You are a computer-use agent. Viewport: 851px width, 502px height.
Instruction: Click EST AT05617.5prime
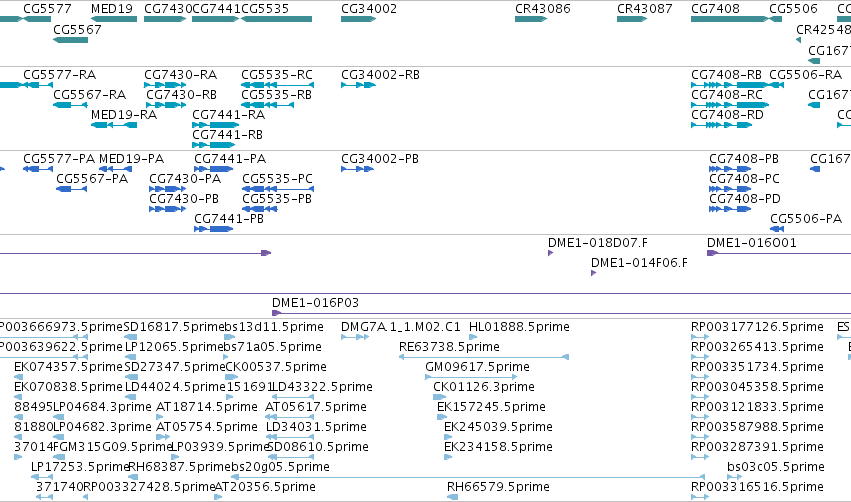(x=289, y=417)
